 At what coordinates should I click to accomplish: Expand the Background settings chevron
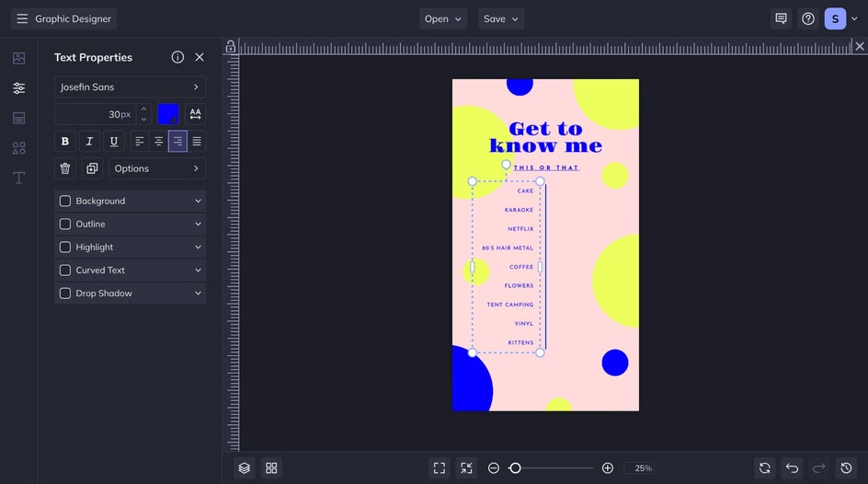point(198,202)
